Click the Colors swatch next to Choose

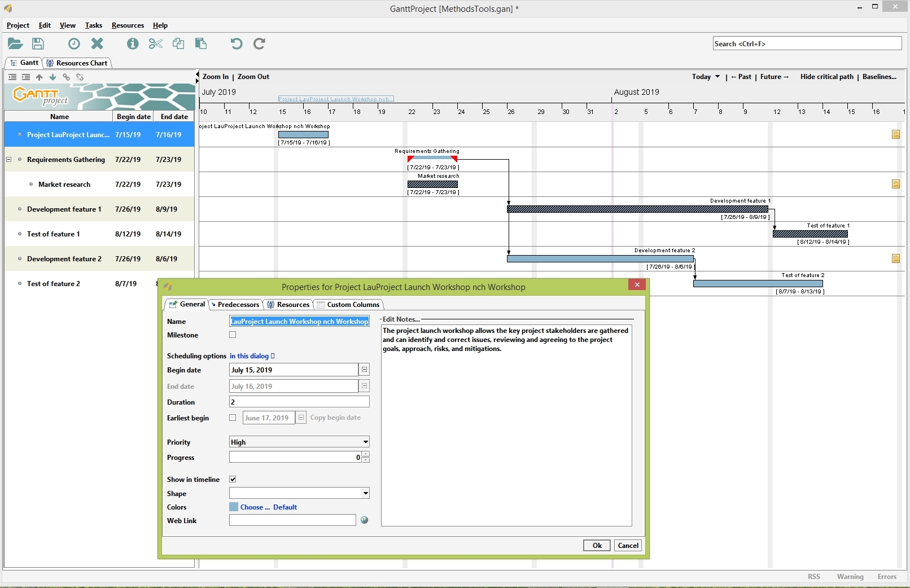point(233,507)
